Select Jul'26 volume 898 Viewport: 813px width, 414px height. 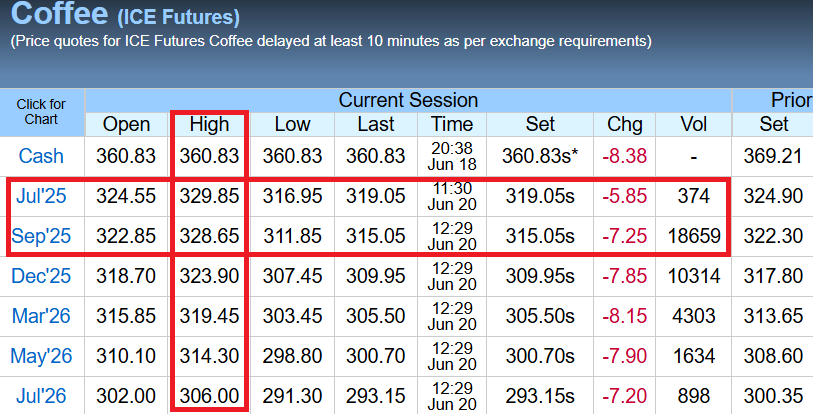[694, 396]
